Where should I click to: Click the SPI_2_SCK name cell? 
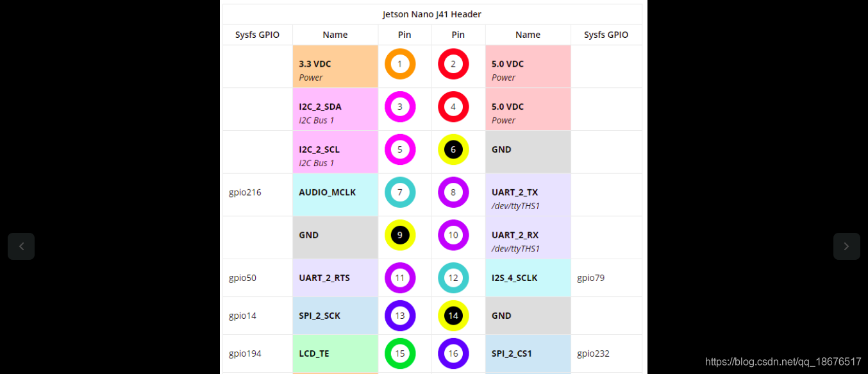335,316
